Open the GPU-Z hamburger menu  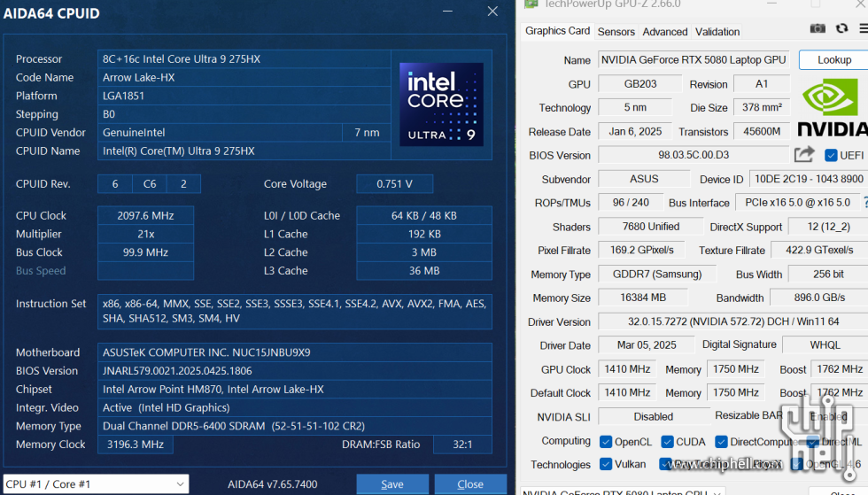(864, 28)
